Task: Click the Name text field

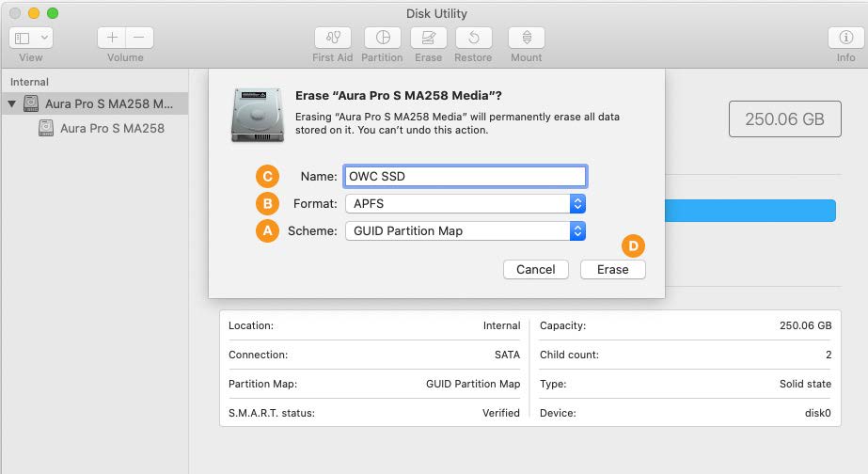Action: point(466,176)
